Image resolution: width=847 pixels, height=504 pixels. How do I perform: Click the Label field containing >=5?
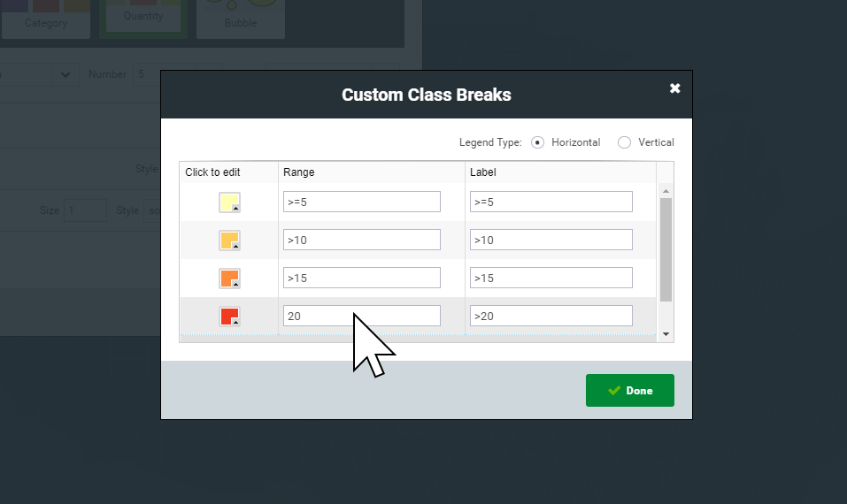click(x=551, y=202)
